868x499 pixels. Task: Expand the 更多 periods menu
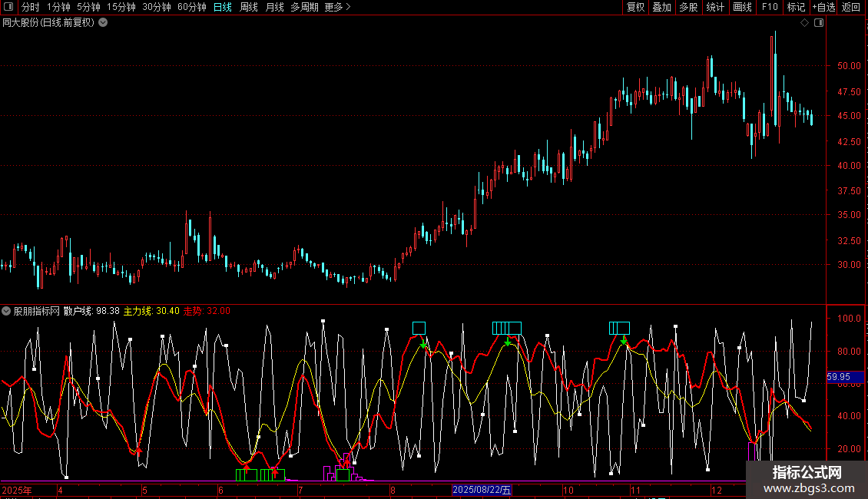pyautogui.click(x=337, y=7)
